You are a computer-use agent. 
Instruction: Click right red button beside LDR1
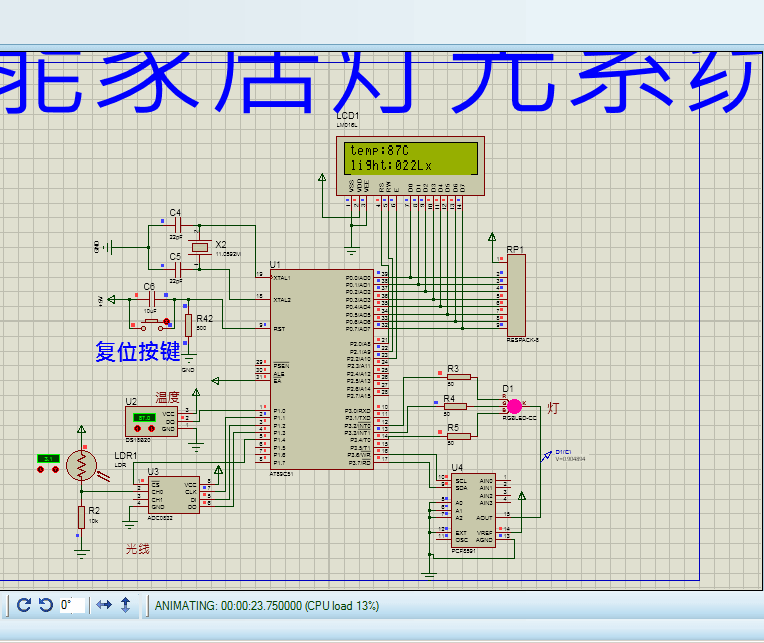click(x=53, y=469)
